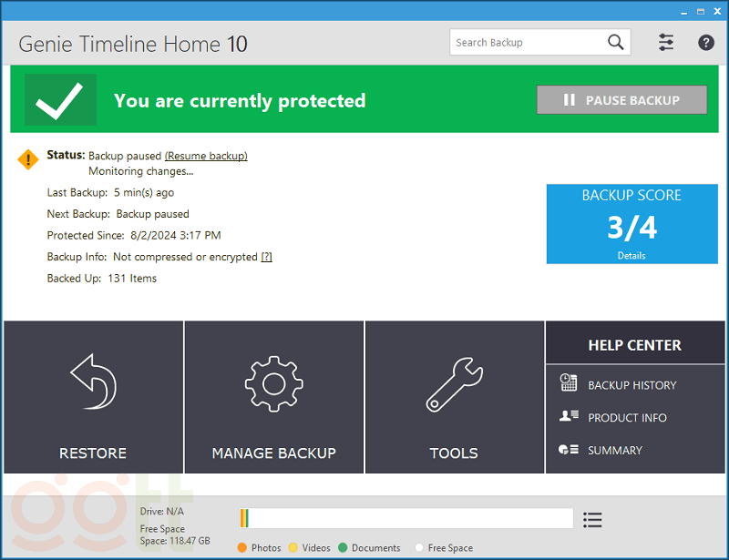The image size is (729, 560).
Task: Open Summary in Help Center
Action: click(614, 451)
